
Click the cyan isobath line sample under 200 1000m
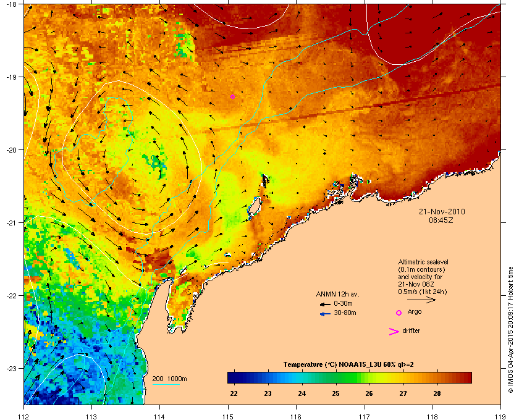coord(166,384)
